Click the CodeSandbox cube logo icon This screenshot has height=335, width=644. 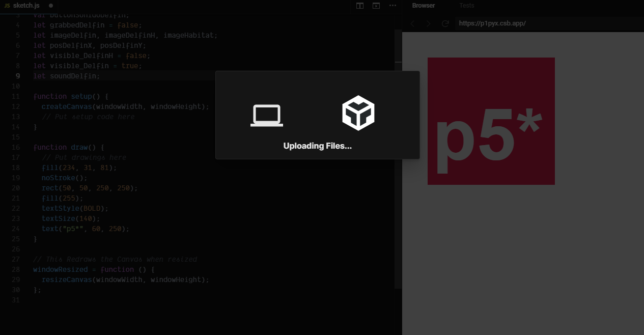(x=358, y=113)
